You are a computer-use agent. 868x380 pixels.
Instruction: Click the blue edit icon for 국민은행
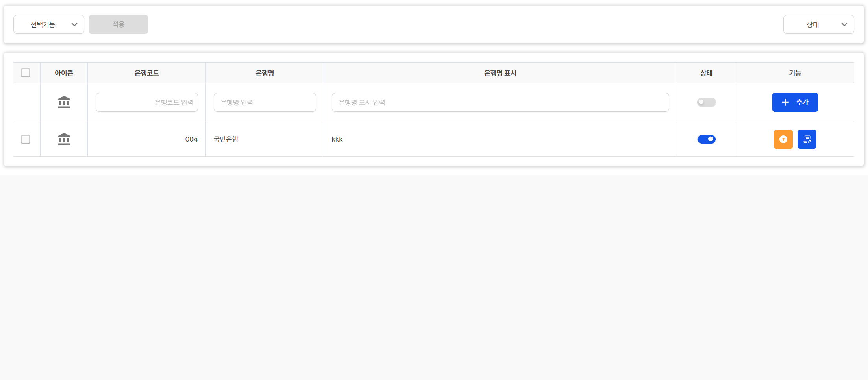click(807, 139)
